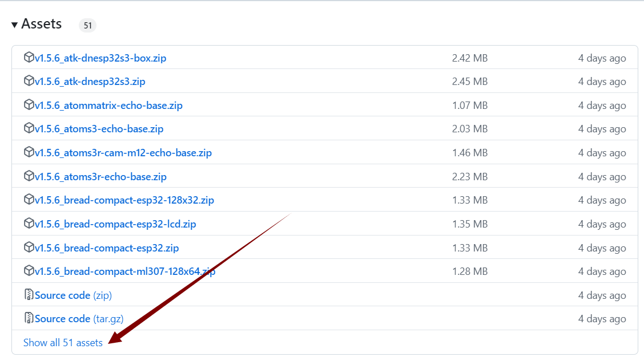The height and width of the screenshot is (361, 644).
Task: Download v1.5.6_bread-compact-ml307-128x64.zip
Action: coord(125,271)
